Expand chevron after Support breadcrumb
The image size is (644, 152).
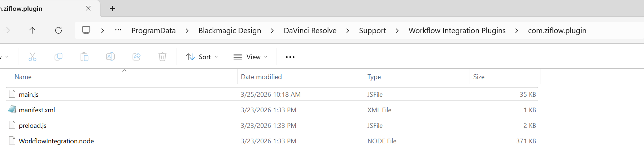click(x=397, y=31)
